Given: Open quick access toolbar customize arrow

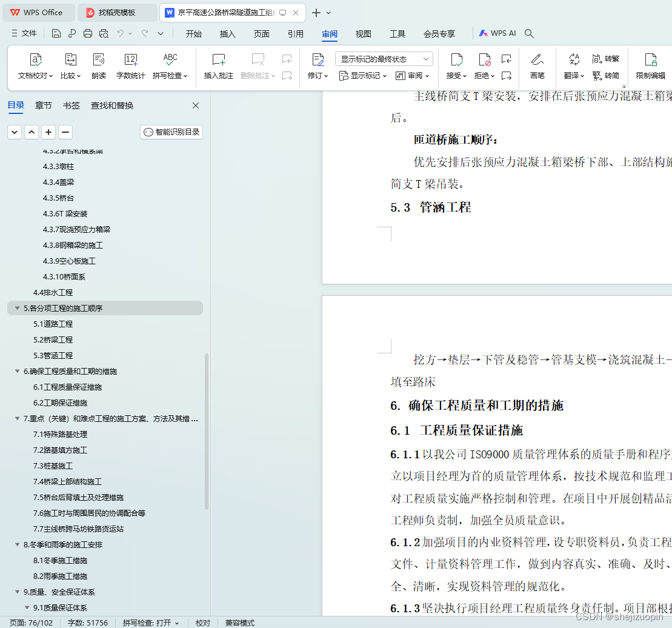Looking at the screenshot, I should pos(161,33).
